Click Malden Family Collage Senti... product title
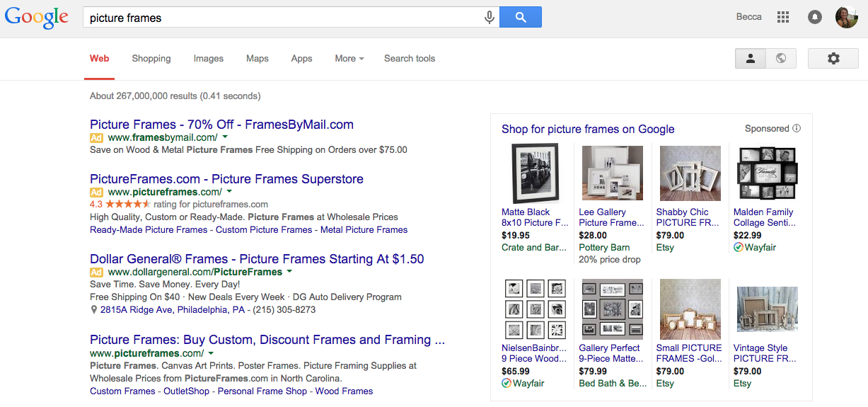The height and width of the screenshot is (407, 868). coord(765,217)
